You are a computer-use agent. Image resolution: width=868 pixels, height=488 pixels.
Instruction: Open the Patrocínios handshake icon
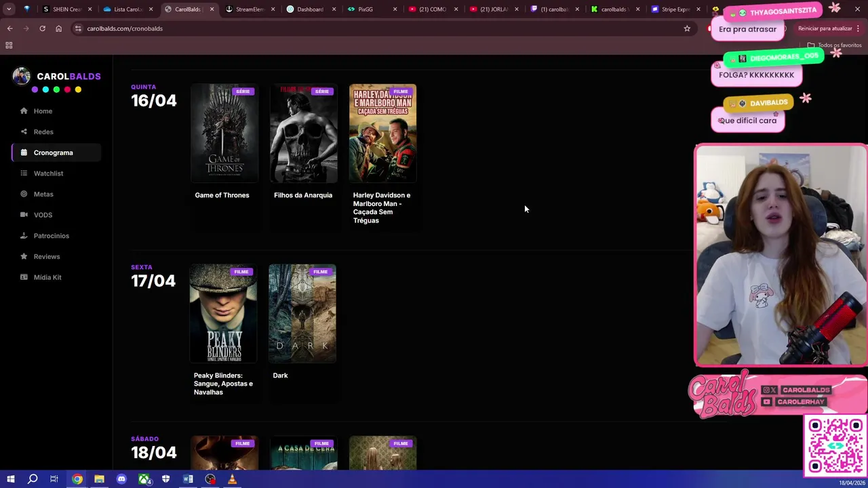[x=24, y=236]
